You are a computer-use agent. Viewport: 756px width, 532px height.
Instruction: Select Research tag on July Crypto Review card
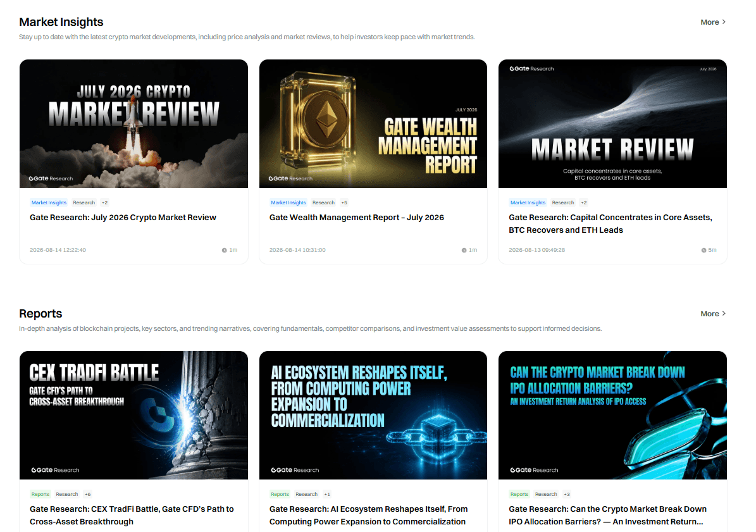point(84,203)
